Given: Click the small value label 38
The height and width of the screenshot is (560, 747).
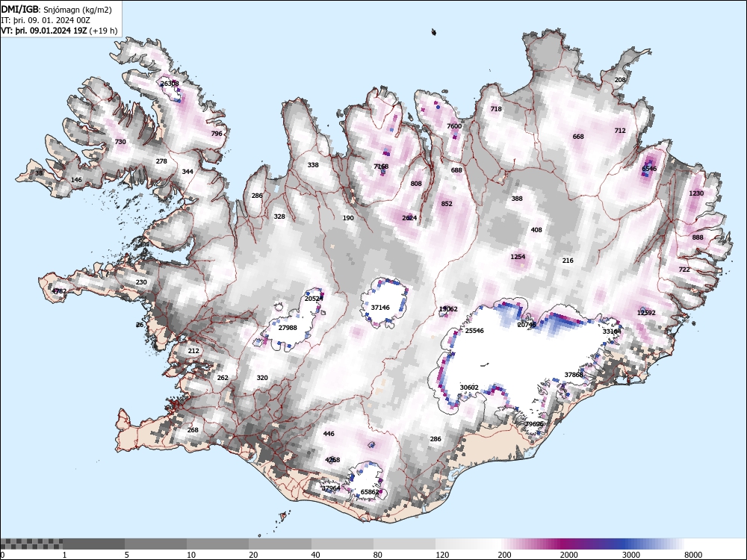Looking at the screenshot, I should [39, 173].
